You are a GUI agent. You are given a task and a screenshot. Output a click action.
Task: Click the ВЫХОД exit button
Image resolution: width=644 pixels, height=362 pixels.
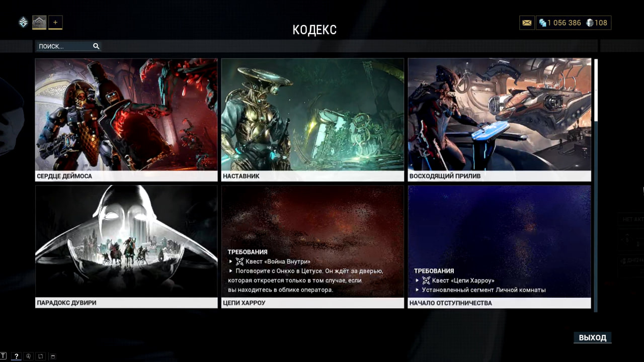click(x=592, y=337)
